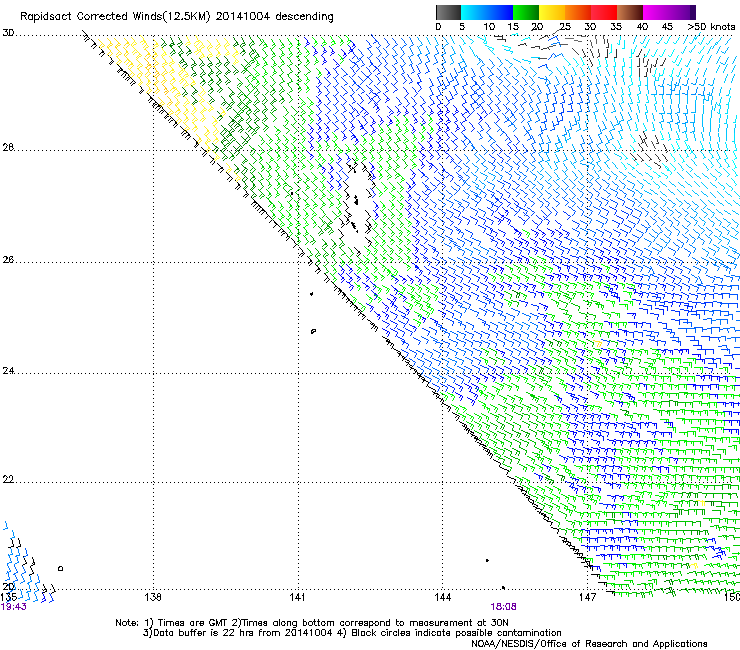The height and width of the screenshot is (650, 740).
Task: Click the orange 25-30 knots legend color
Action: (x=578, y=12)
